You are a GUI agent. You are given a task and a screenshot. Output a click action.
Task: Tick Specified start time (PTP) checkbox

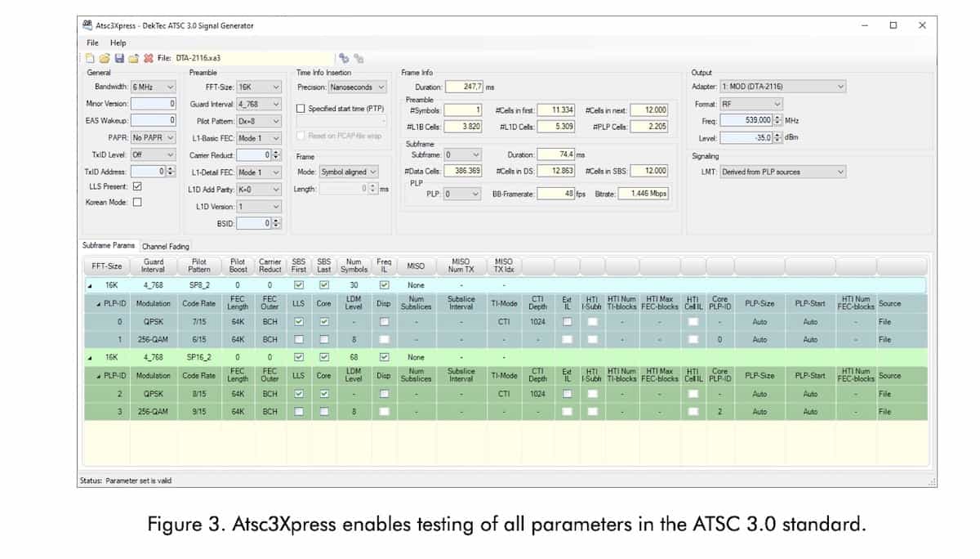[301, 109]
